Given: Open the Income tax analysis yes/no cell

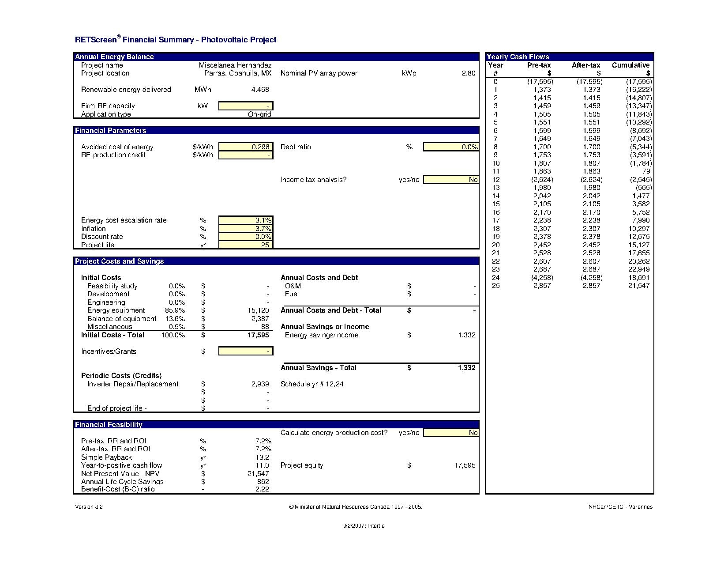Looking at the screenshot, I should tap(451, 180).
